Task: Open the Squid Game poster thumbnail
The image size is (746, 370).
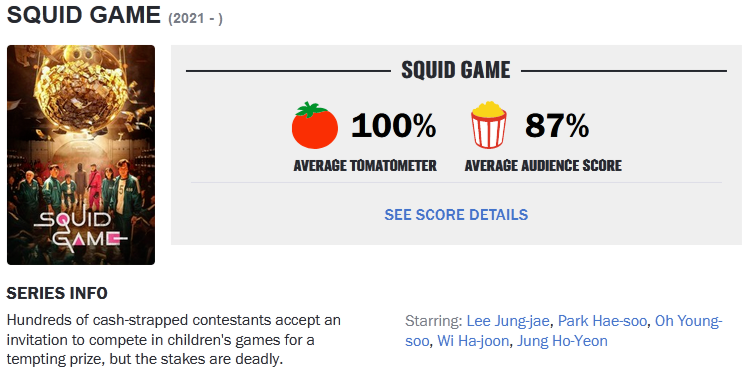Action: click(81, 155)
